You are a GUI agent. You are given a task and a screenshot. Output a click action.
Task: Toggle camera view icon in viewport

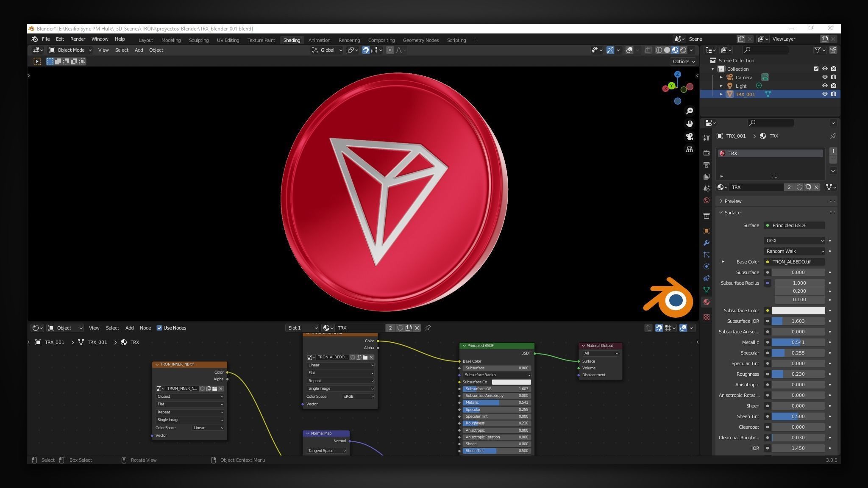690,136
